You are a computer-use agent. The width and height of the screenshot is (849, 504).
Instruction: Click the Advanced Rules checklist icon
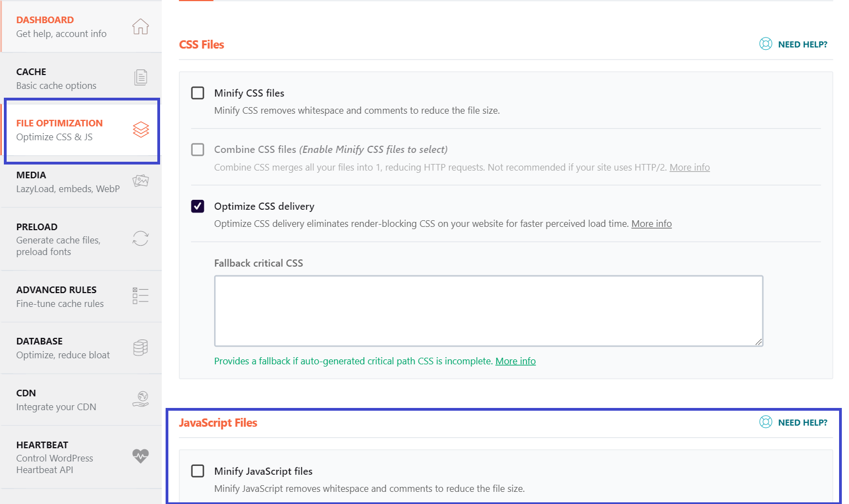141,296
